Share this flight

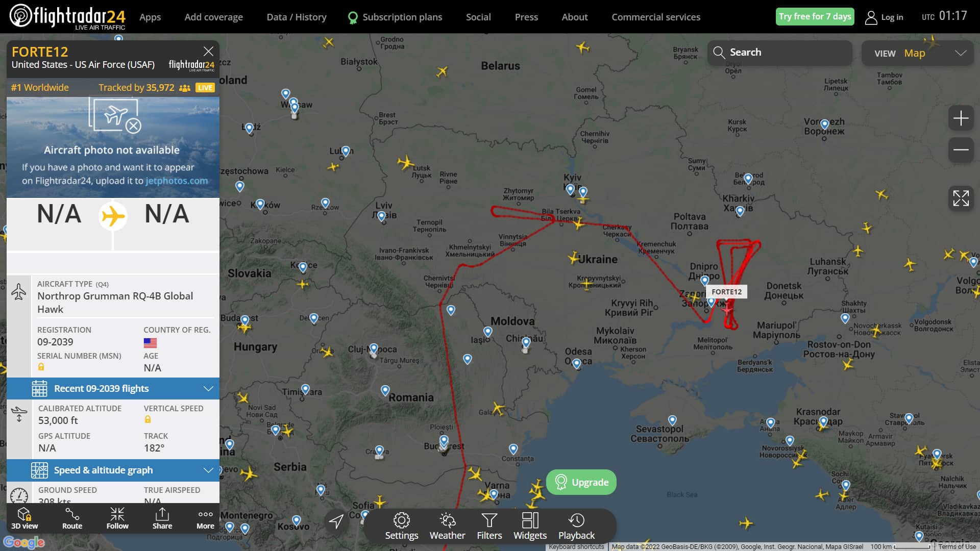(x=162, y=518)
